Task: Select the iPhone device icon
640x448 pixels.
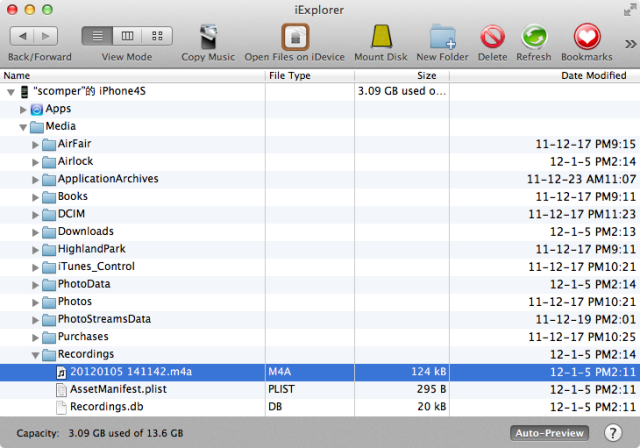Action: (x=24, y=91)
